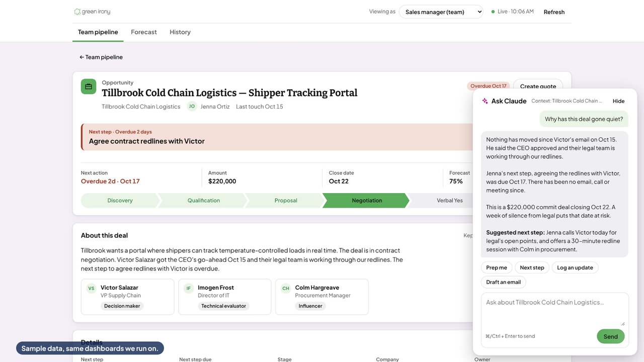Image resolution: width=644 pixels, height=362 pixels.
Task: Select the Verbal Yes pipeline stage
Action: (443, 200)
